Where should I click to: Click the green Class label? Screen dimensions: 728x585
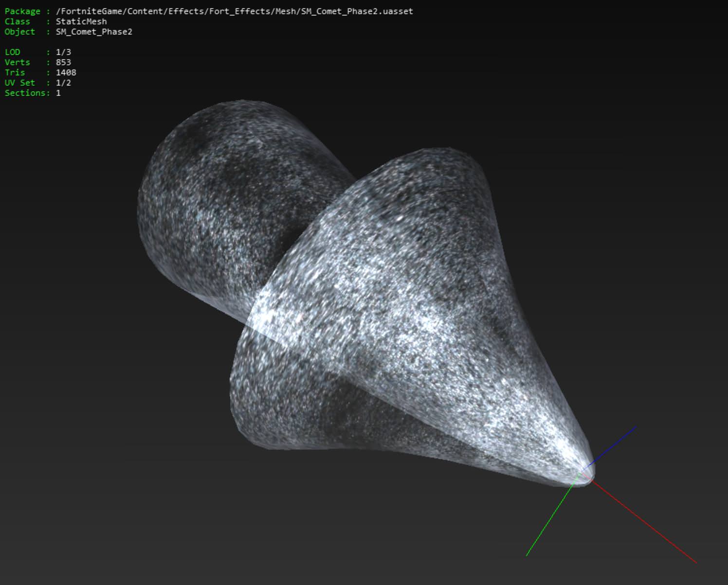17,21
